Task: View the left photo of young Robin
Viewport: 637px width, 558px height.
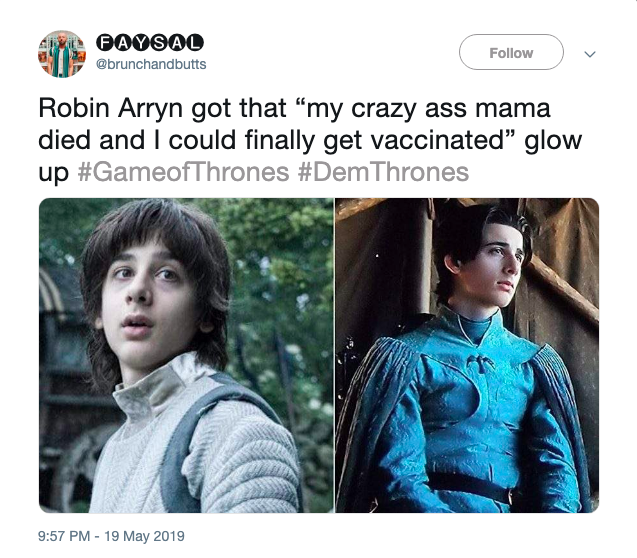Action: click(186, 355)
